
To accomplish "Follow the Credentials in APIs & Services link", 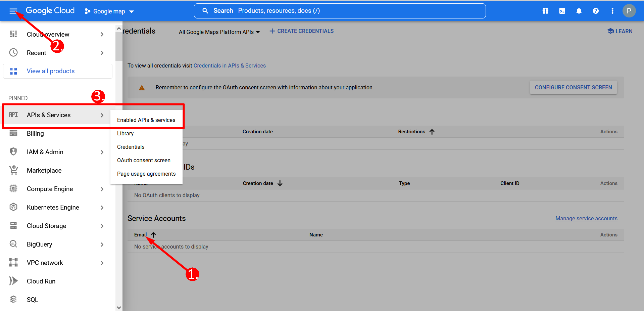I will pos(230,66).
